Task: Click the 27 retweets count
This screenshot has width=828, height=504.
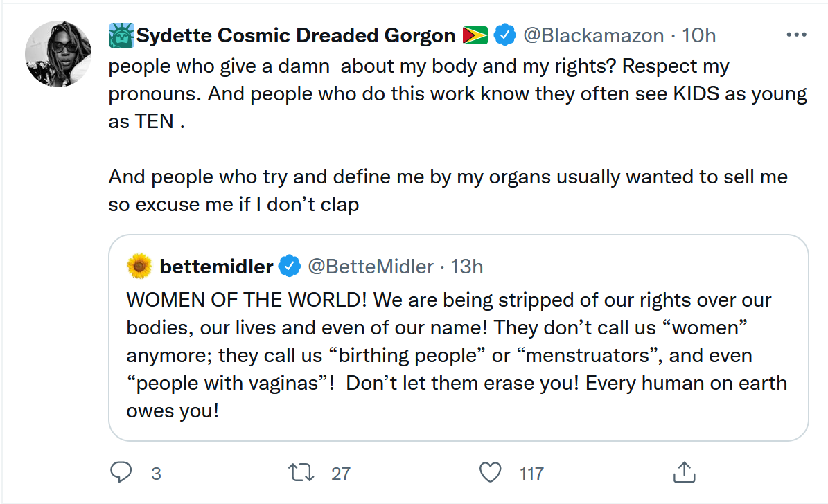Action: pyautogui.click(x=341, y=474)
